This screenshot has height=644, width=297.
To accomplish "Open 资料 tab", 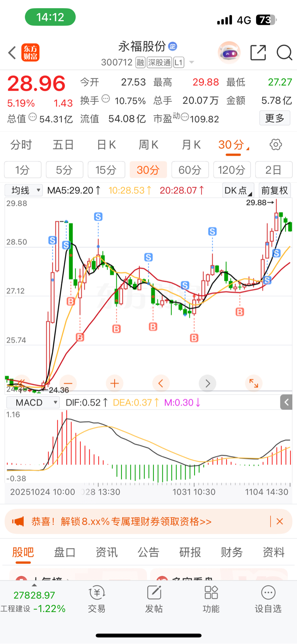I will click(274, 552).
